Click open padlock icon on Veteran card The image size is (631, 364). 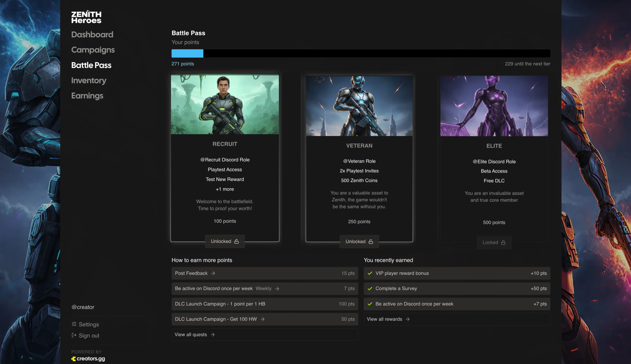click(x=371, y=242)
